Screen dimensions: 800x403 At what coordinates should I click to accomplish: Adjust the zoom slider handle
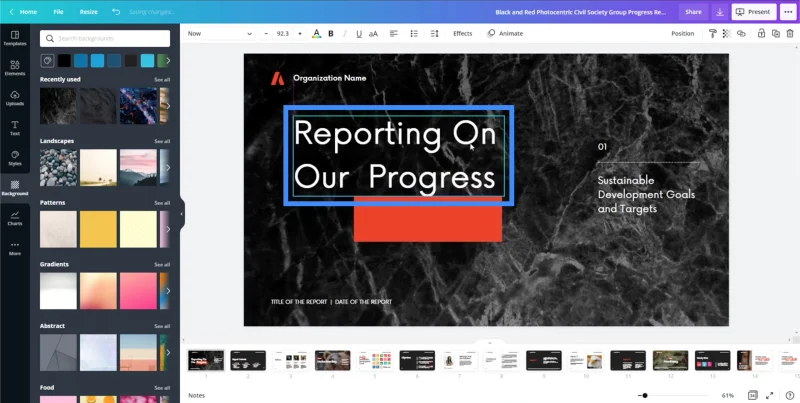(645, 395)
